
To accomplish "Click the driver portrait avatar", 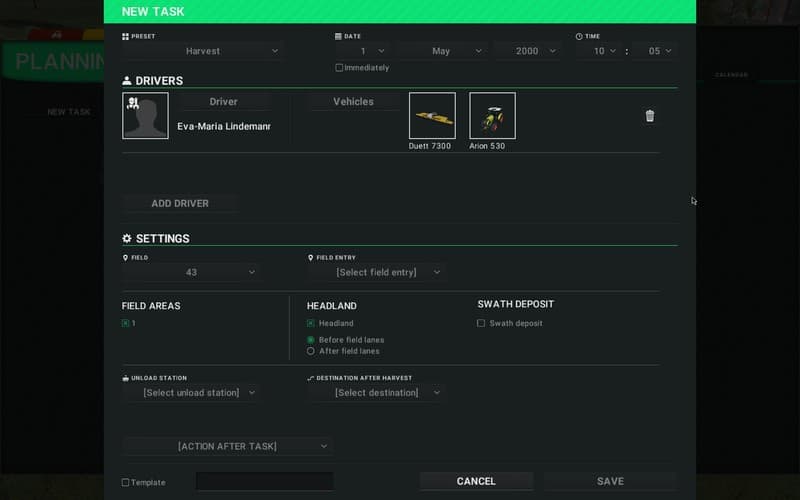I will [145, 116].
